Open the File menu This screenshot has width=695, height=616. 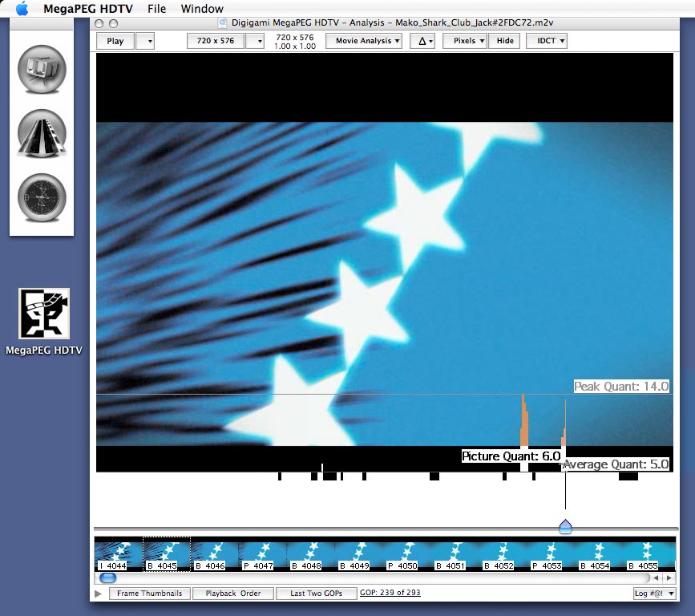pos(156,9)
